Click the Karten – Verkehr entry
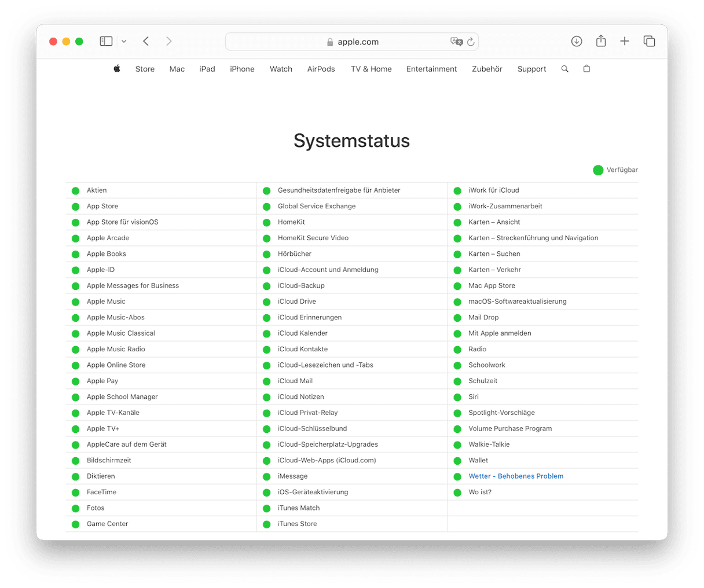Image resolution: width=704 pixels, height=588 pixels. tap(495, 270)
